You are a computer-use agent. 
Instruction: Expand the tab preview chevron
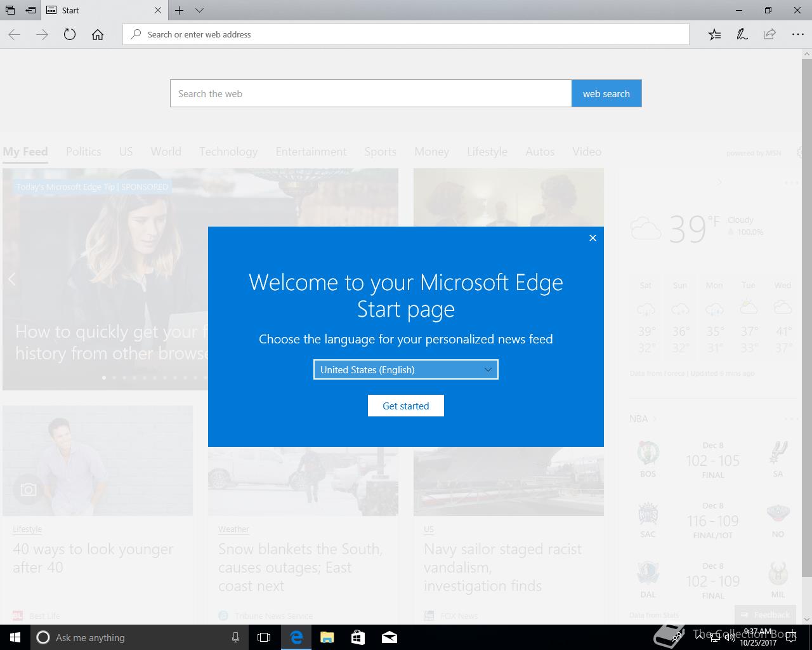click(x=199, y=10)
